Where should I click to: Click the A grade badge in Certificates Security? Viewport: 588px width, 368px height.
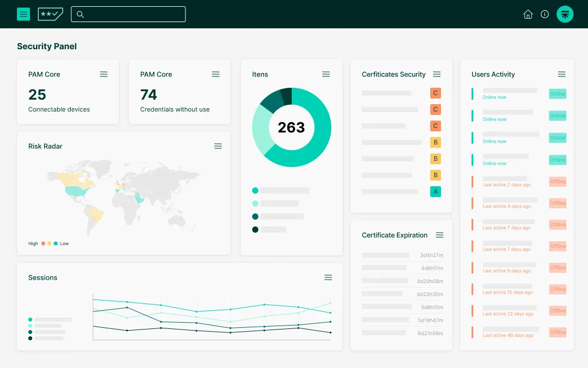[x=435, y=191]
